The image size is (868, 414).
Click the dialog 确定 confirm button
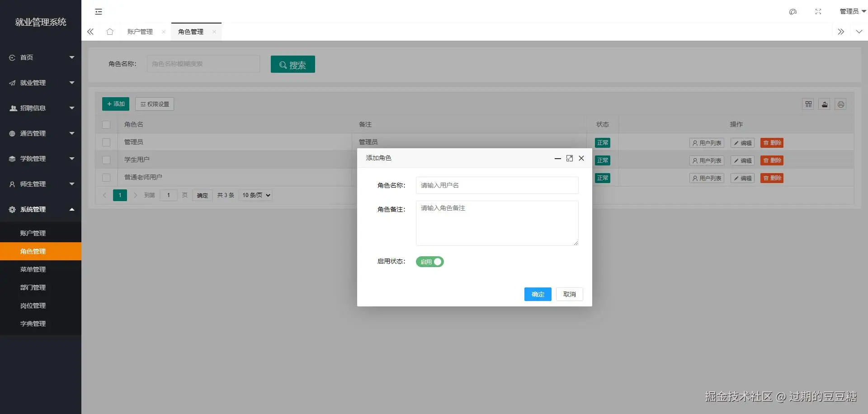tap(538, 294)
